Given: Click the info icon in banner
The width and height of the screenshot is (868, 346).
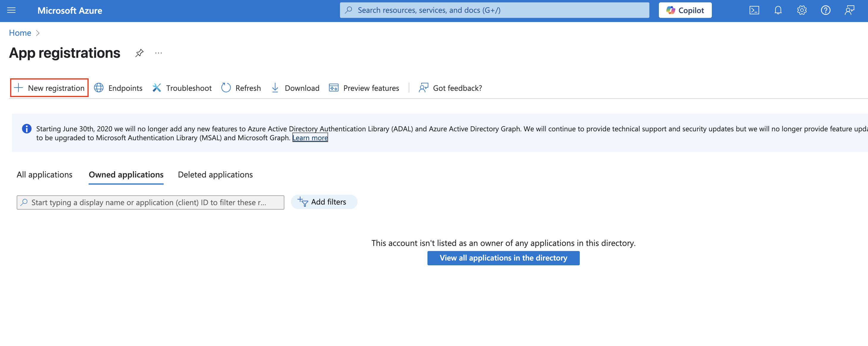Looking at the screenshot, I should (26, 129).
